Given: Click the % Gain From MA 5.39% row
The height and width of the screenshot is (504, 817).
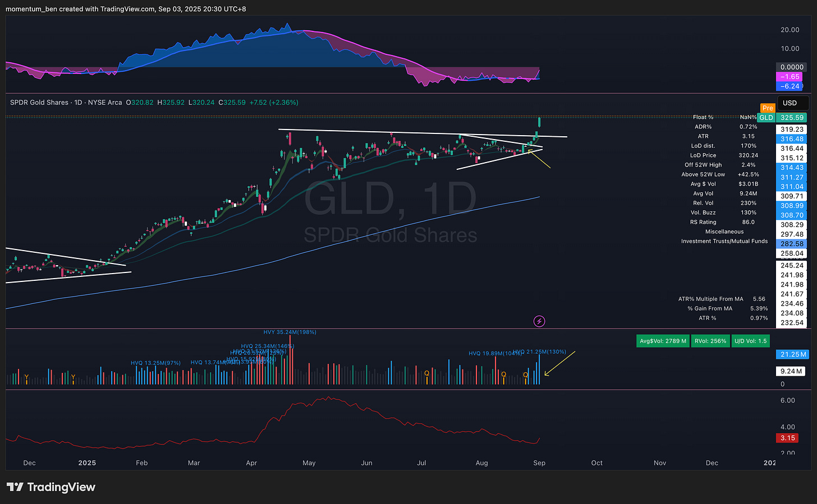Looking at the screenshot, I should coord(728,308).
